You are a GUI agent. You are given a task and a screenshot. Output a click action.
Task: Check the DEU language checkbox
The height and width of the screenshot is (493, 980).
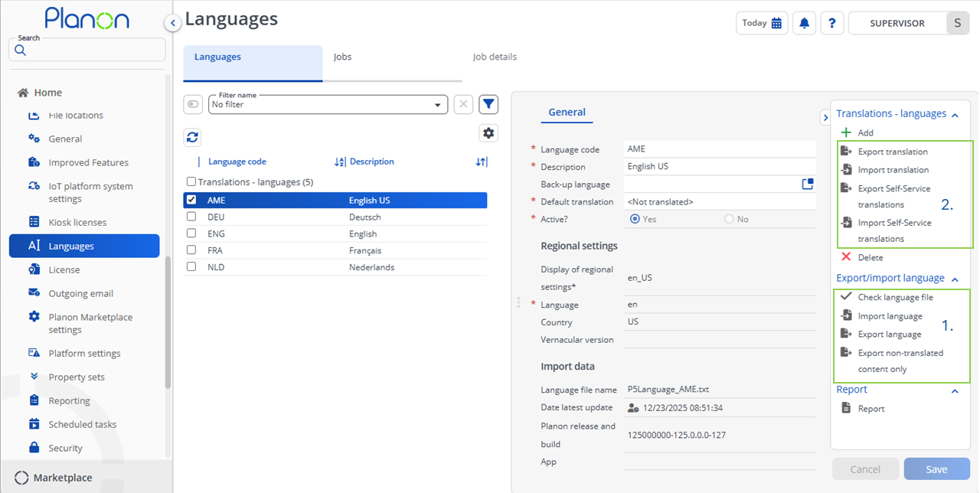[x=191, y=217]
